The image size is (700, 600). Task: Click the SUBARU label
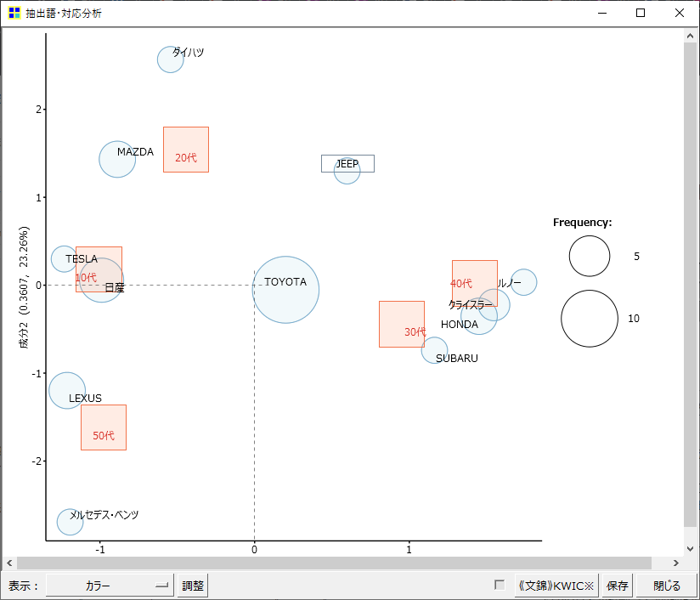(457, 359)
